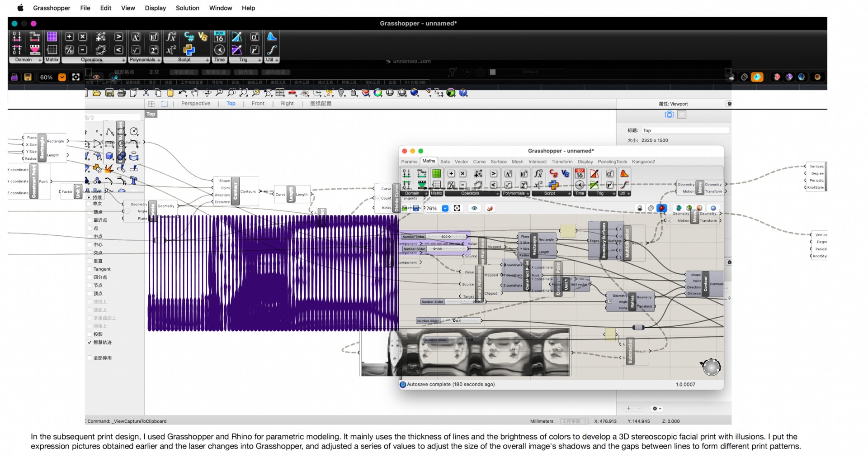Image resolution: width=868 pixels, height=458 pixels.
Task: Click open file icon in dark Grasshopper toolbar
Action: (14, 77)
